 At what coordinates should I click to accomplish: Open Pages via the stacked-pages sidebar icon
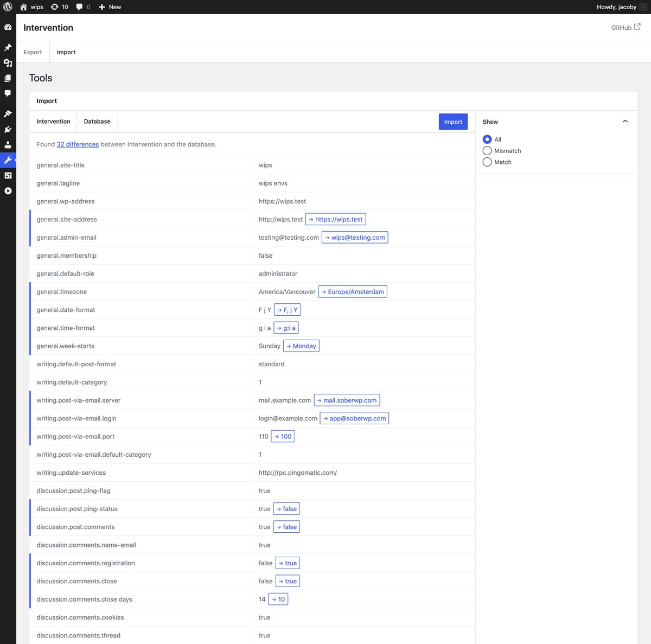[x=8, y=78]
